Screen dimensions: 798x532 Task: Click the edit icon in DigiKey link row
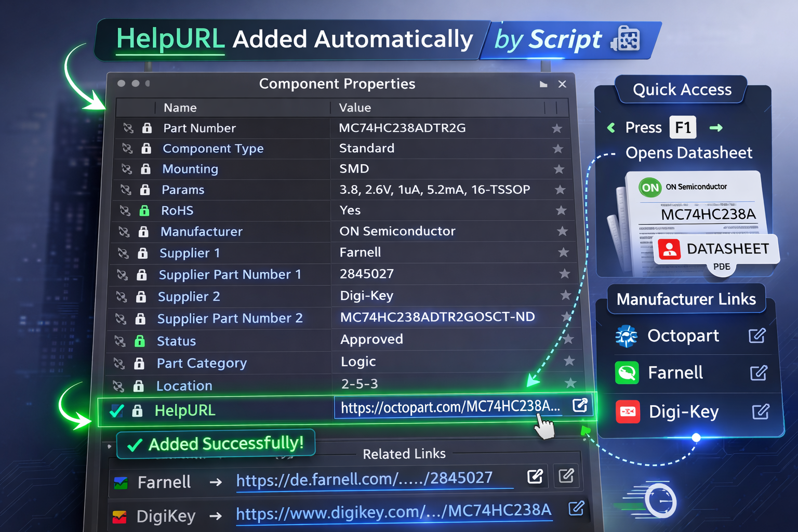point(576,508)
